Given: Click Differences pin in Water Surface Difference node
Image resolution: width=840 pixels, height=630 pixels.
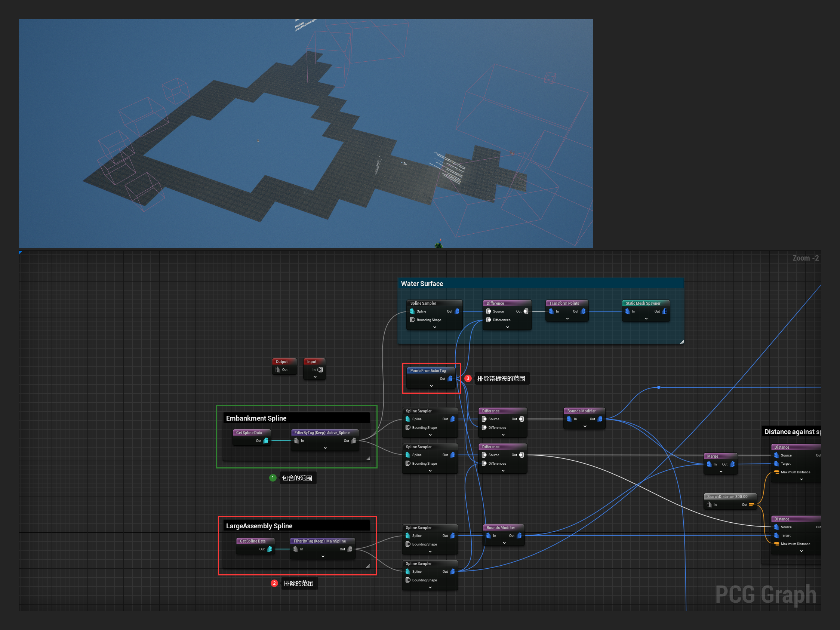Looking at the screenshot, I should pyautogui.click(x=489, y=320).
